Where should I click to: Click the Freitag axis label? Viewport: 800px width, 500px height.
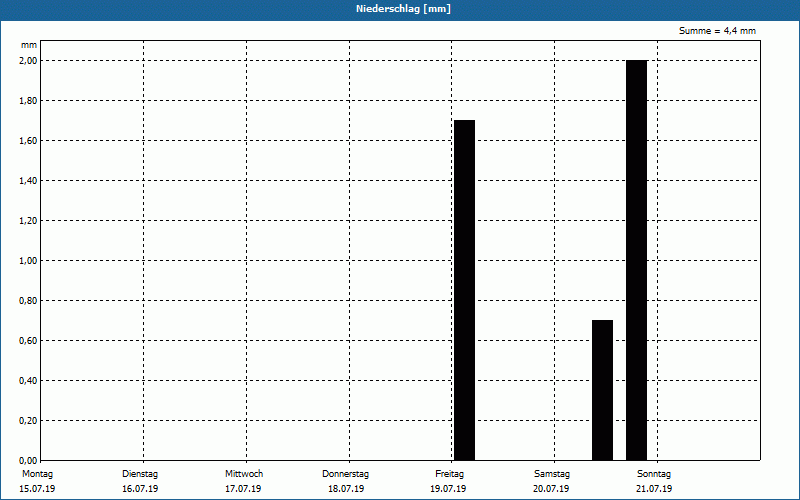(449, 474)
